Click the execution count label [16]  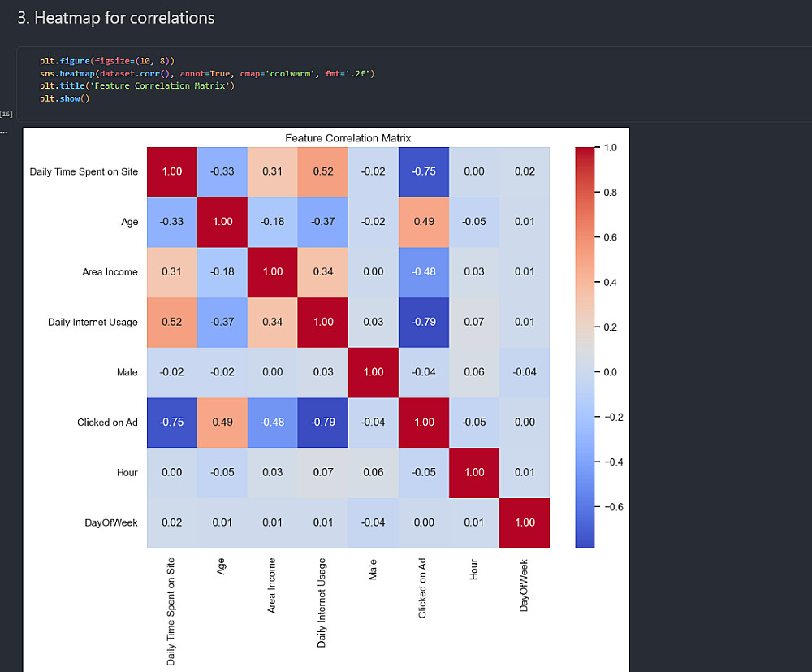pyautogui.click(x=6, y=114)
